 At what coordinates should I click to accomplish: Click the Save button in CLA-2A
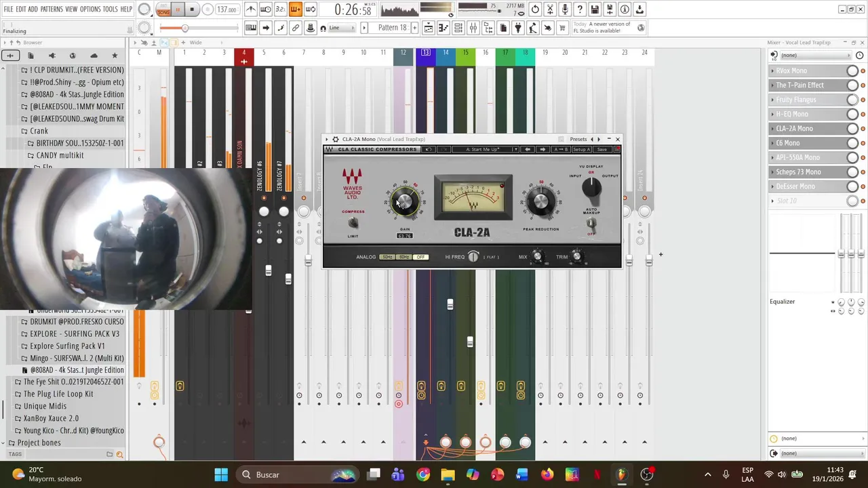(601, 149)
